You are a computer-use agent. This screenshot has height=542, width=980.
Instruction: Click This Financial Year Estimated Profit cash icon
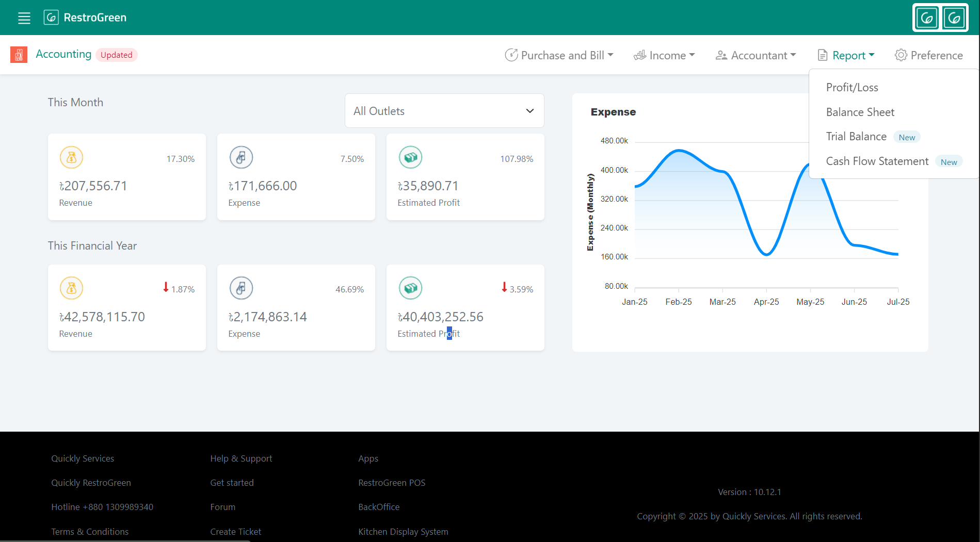(410, 288)
